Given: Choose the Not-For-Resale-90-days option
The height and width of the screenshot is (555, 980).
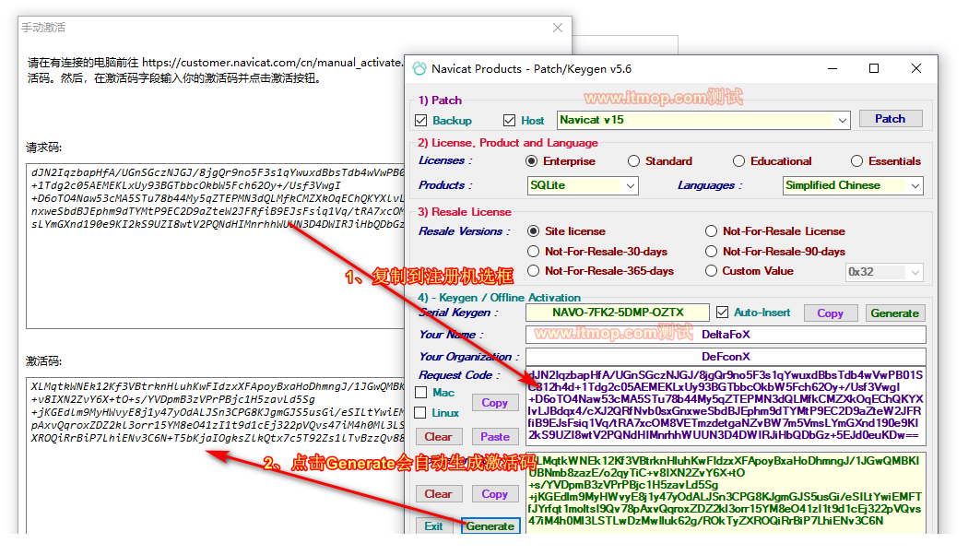Looking at the screenshot, I should (x=711, y=252).
